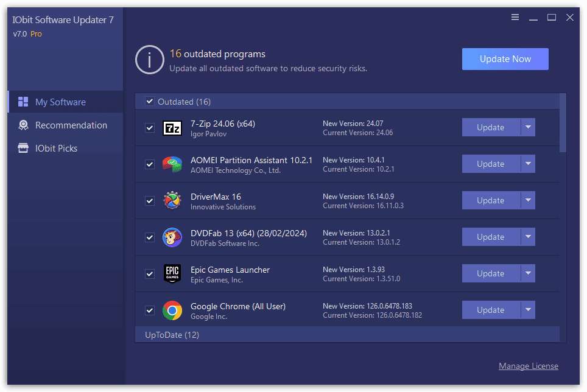Click 'AOMEI Technology Co., Ltd.' publisher text
The height and width of the screenshot is (392, 587).
click(x=236, y=170)
